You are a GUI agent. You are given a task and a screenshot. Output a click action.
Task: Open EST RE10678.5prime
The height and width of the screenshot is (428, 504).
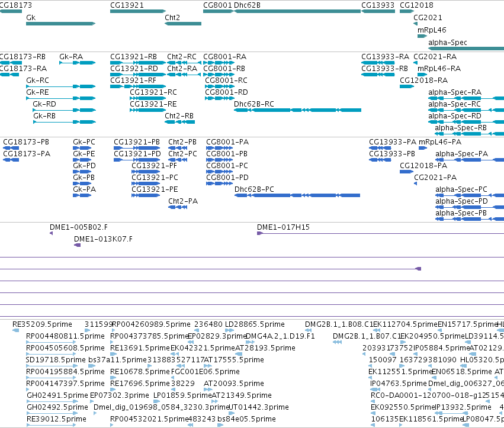point(140,372)
